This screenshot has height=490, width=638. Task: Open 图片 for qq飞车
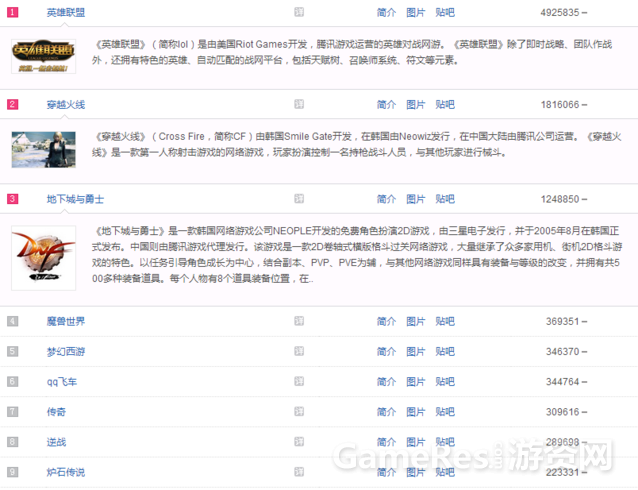coord(415,381)
